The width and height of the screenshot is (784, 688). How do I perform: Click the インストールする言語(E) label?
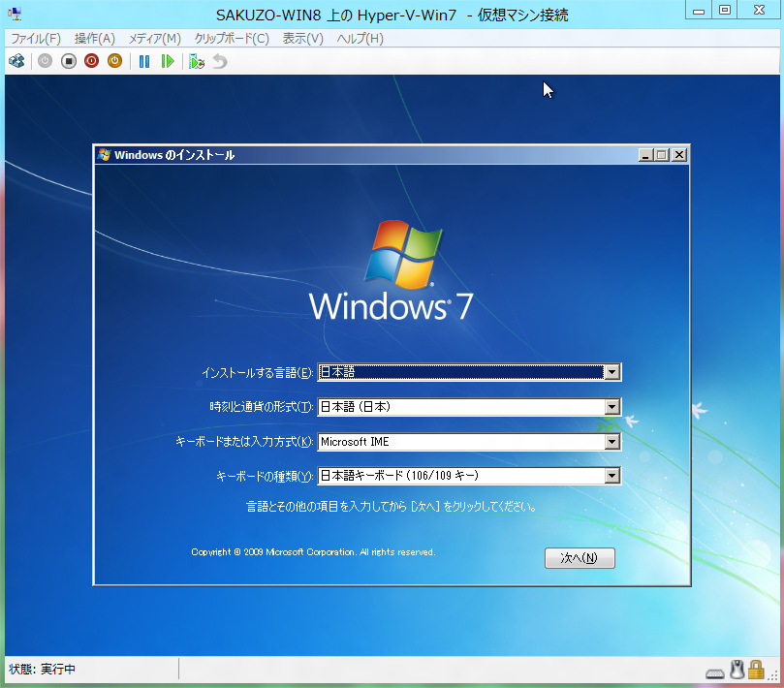(x=258, y=372)
